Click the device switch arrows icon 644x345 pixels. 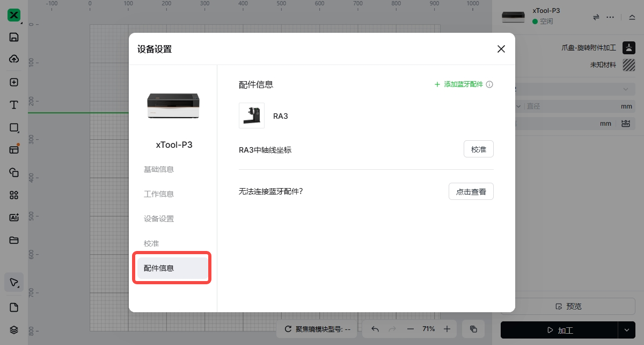coord(596,17)
